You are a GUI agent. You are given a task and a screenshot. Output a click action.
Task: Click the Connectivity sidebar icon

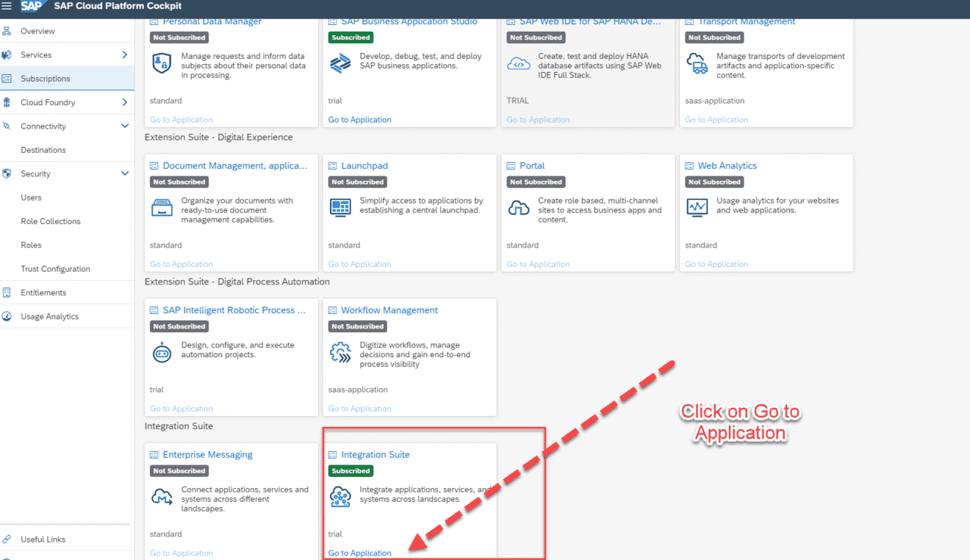pyautogui.click(x=7, y=126)
